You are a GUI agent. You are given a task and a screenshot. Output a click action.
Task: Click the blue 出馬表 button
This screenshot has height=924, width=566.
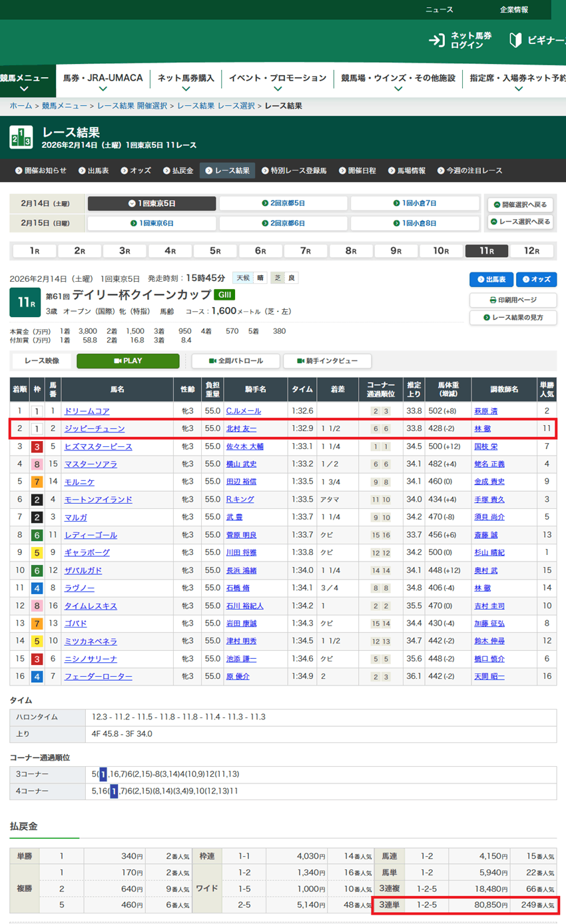pyautogui.click(x=491, y=280)
